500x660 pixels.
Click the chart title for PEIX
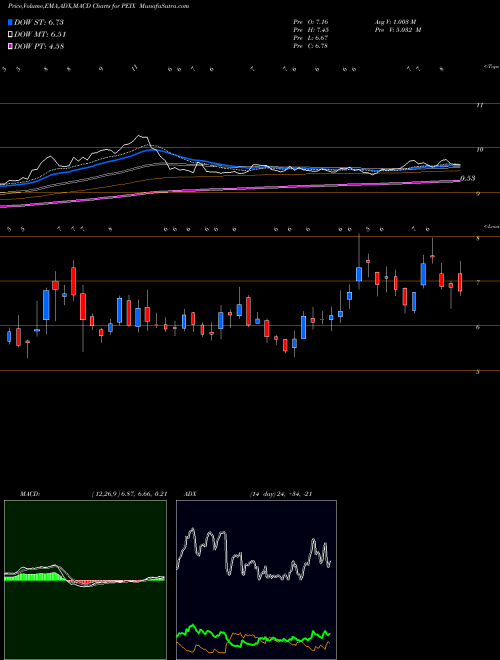pos(98,6)
